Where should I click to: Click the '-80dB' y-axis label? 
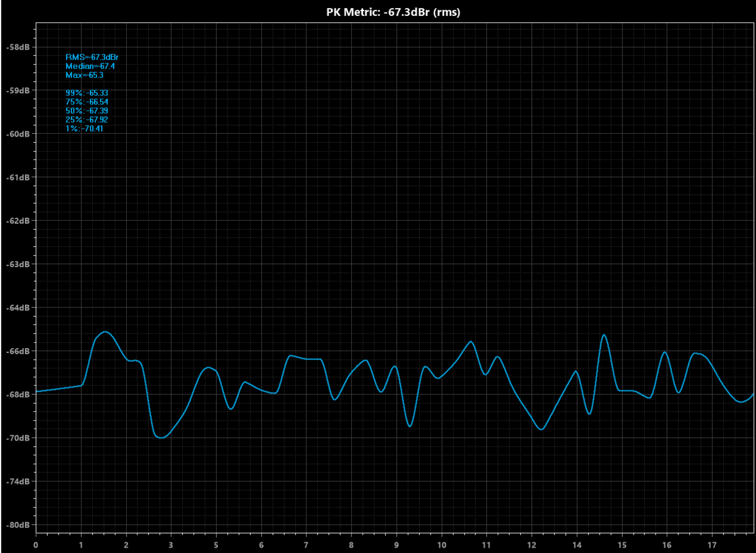[x=18, y=525]
